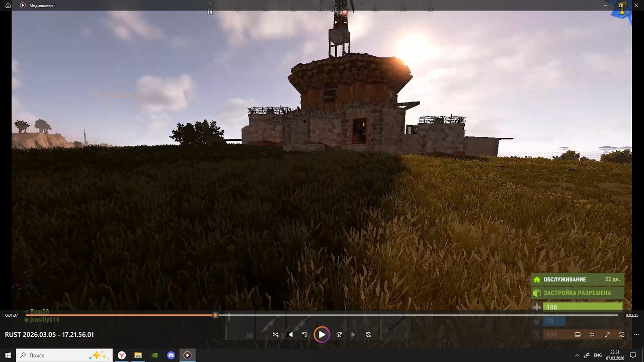Toggle shuffle playback
The height and width of the screenshot is (362, 644).
pos(275,334)
